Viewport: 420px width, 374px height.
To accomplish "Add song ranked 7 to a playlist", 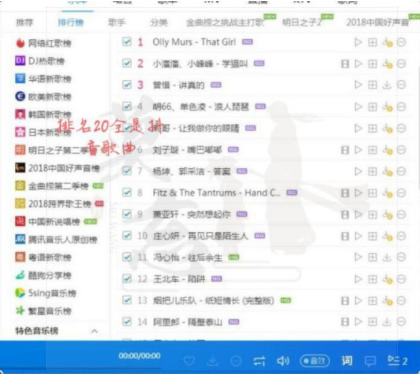I will pos(372,171).
